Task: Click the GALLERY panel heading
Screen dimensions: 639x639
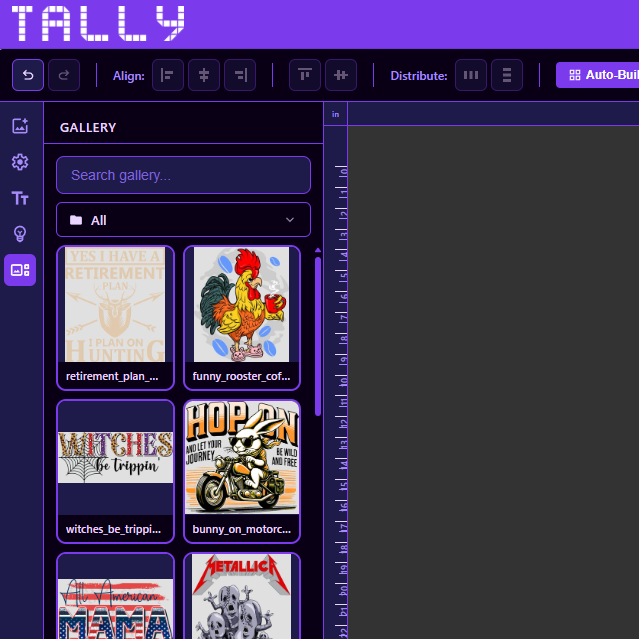Action: click(x=88, y=128)
